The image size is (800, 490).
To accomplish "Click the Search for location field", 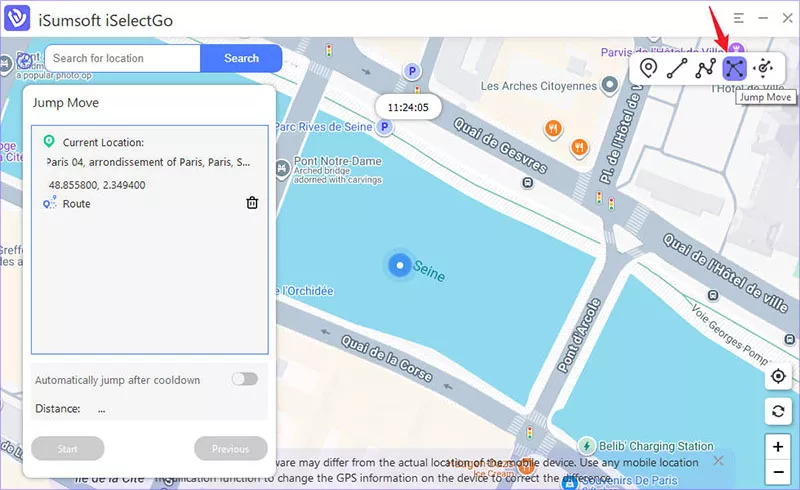I will pos(122,58).
